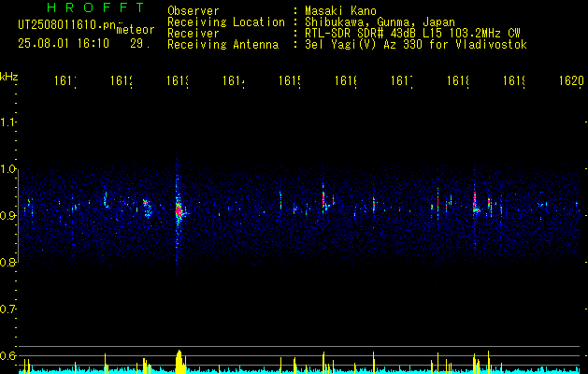This screenshot has height=374, width=588.
Task: Click the 1618 time axis marker
Action: point(458,81)
